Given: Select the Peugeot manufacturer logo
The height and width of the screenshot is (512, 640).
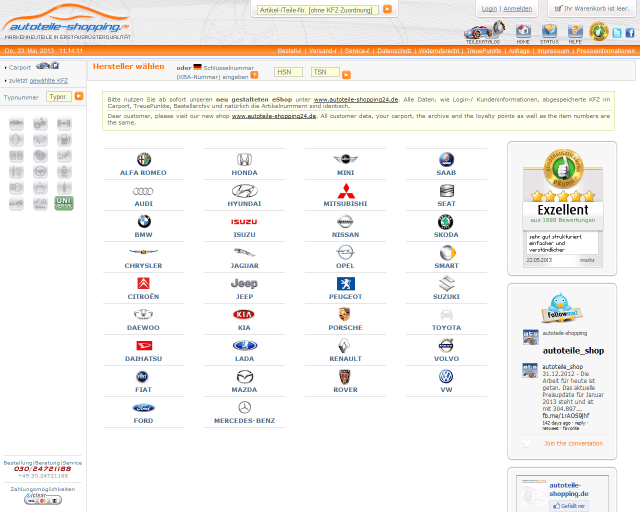Looking at the screenshot, I should pyautogui.click(x=346, y=283).
